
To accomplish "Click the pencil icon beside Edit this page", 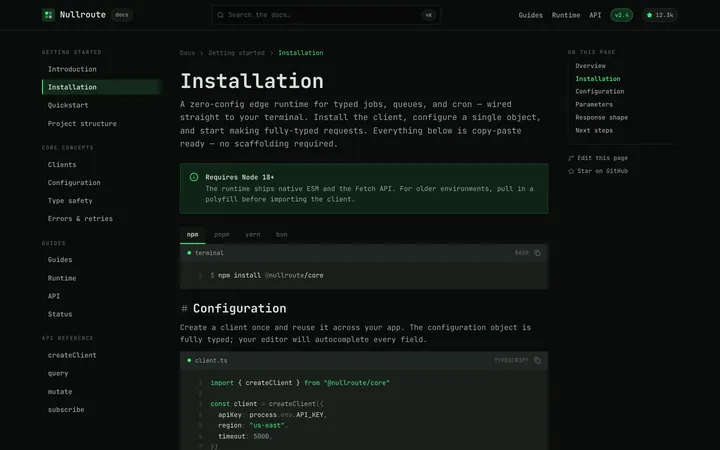I will (x=571, y=158).
